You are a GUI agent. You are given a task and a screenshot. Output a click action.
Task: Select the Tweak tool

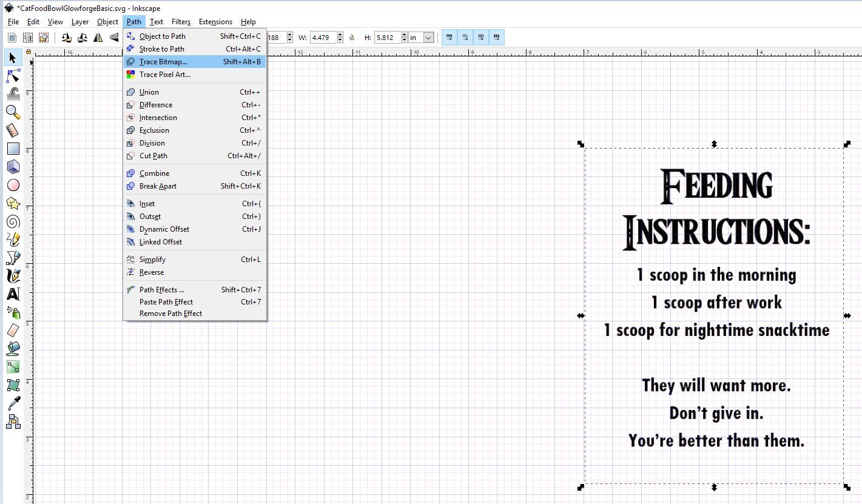click(13, 94)
